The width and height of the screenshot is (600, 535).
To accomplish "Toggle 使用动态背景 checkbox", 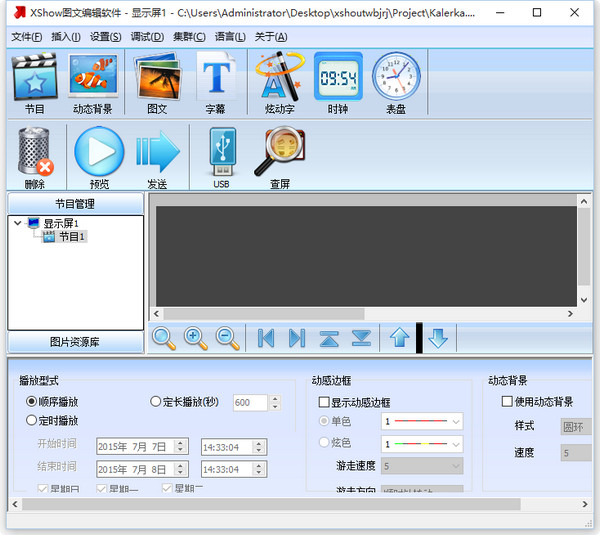I will coord(507,401).
